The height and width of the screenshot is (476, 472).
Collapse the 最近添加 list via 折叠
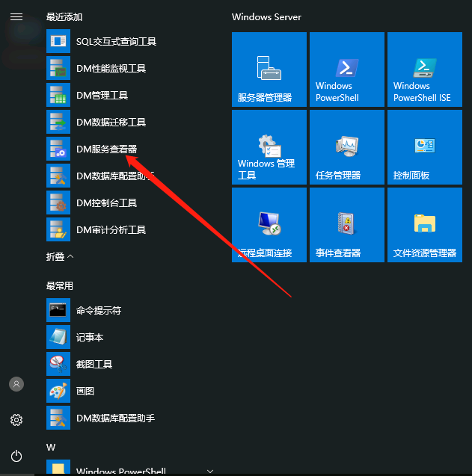point(60,257)
